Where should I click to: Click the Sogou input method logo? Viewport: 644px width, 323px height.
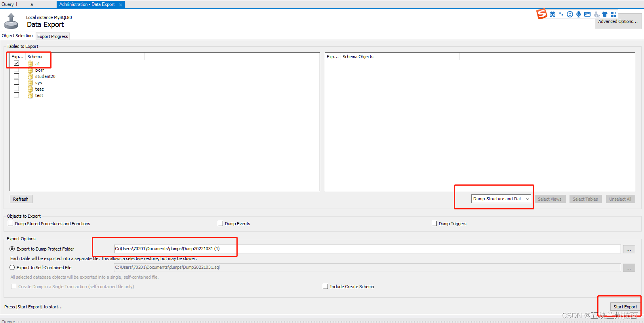(x=542, y=14)
